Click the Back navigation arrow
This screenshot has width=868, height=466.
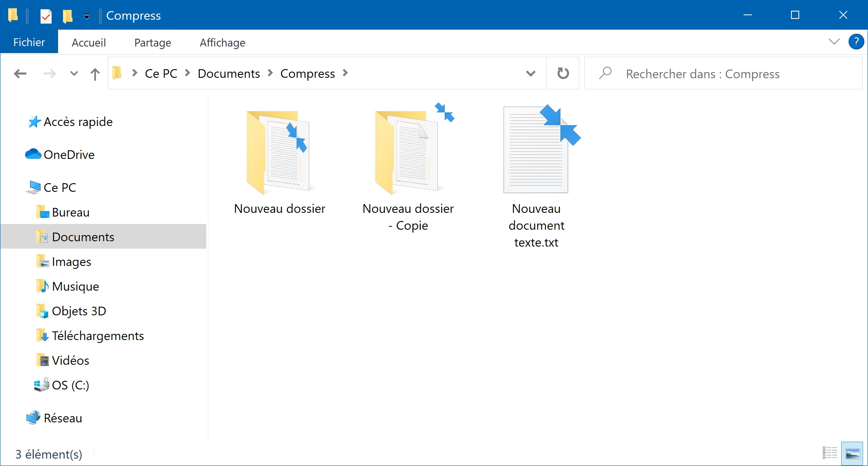[20, 74]
